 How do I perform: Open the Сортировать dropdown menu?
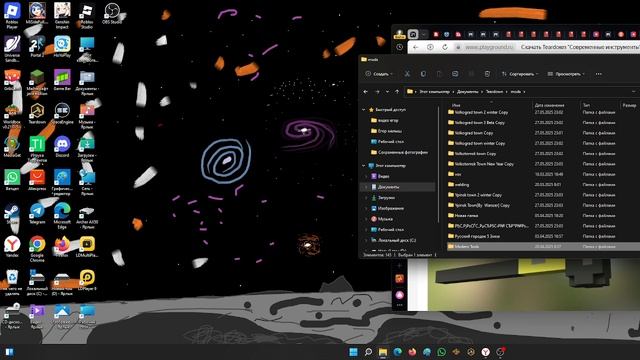point(520,74)
